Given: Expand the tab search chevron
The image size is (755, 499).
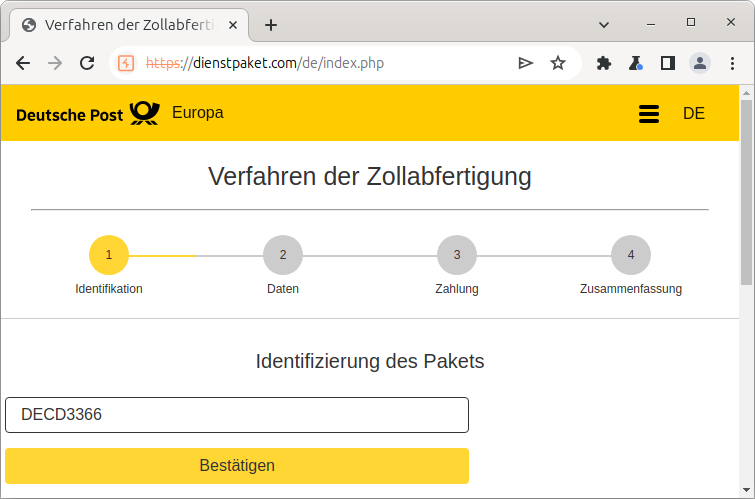Looking at the screenshot, I should (x=604, y=23).
